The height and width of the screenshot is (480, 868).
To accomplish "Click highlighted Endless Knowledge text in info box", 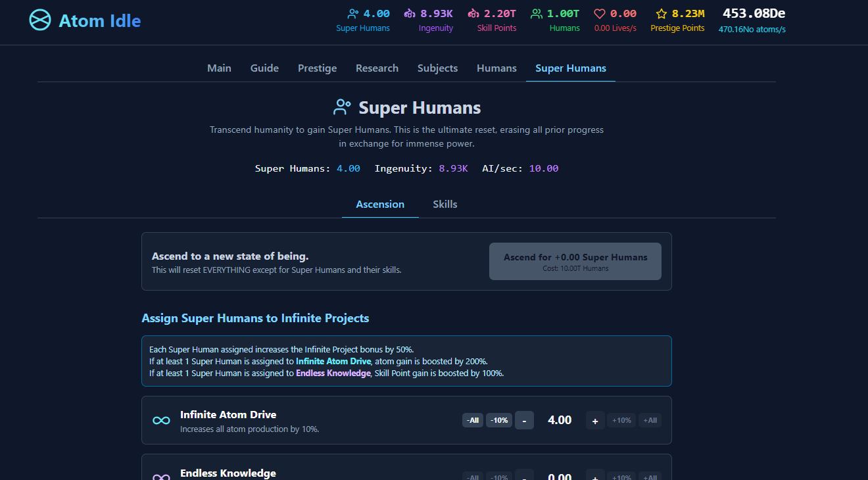I will pyautogui.click(x=333, y=373).
